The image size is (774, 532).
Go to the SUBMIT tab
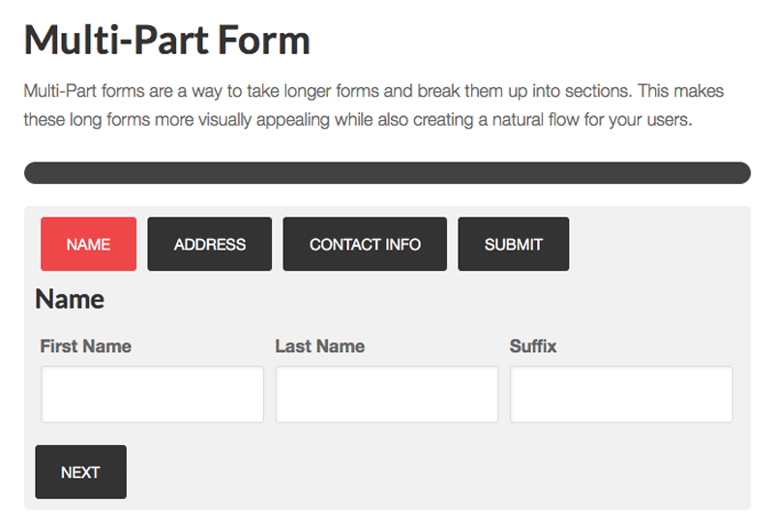(x=513, y=244)
